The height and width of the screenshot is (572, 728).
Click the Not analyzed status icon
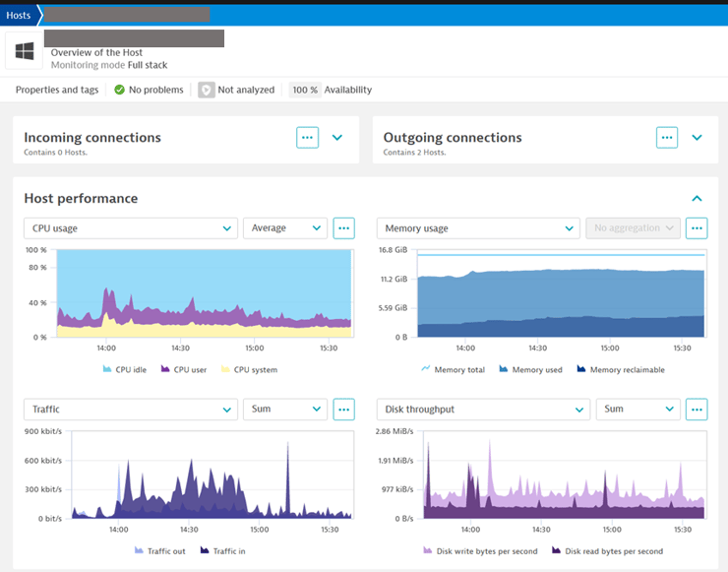(207, 90)
